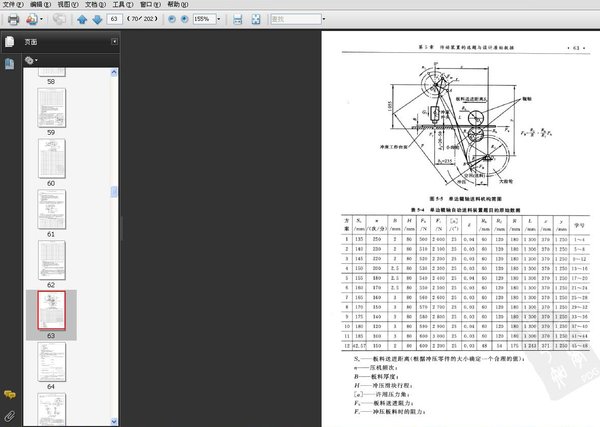This screenshot has height=427, width=600.
Task: Click the page number field showing 63
Action: 117,19
